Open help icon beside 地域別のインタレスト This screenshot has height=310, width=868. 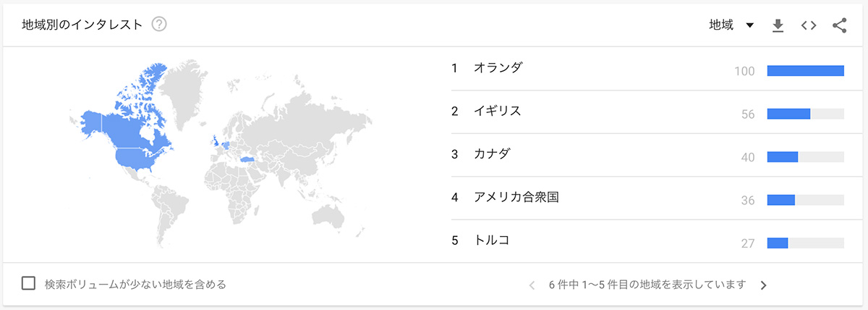159,25
